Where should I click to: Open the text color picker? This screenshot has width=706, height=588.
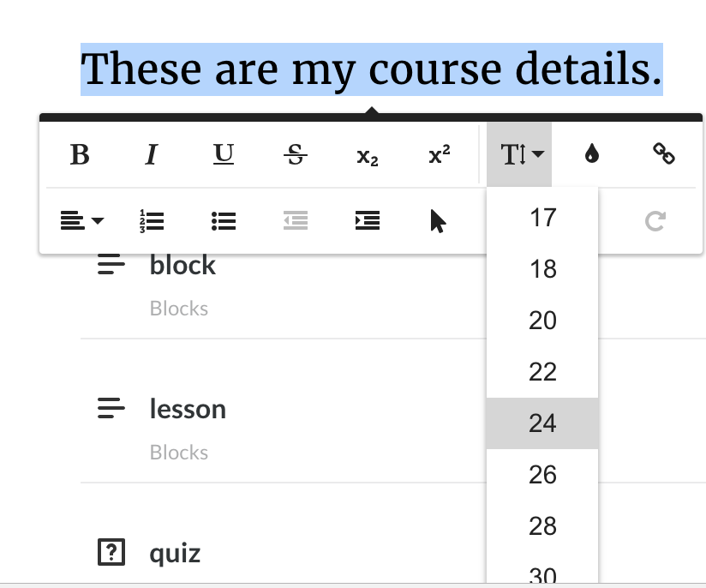pos(591,154)
